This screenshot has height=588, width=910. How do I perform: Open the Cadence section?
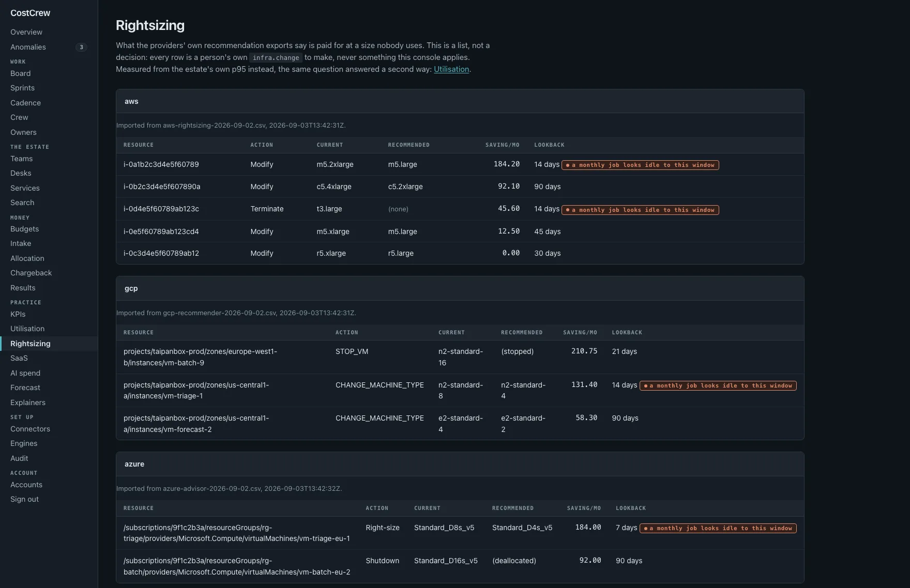(x=25, y=103)
